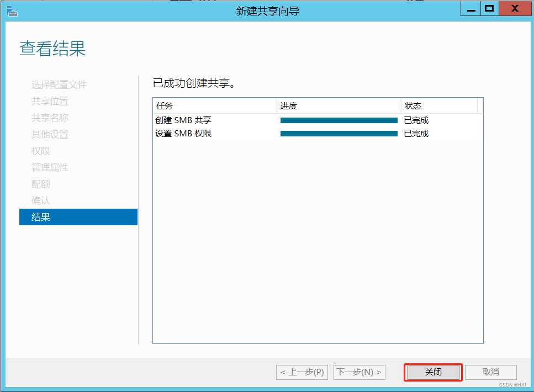Viewport: 534px width, 392px height.
Task: Click 已完成 status of 创建 SMB 共享
Action: [x=416, y=120]
